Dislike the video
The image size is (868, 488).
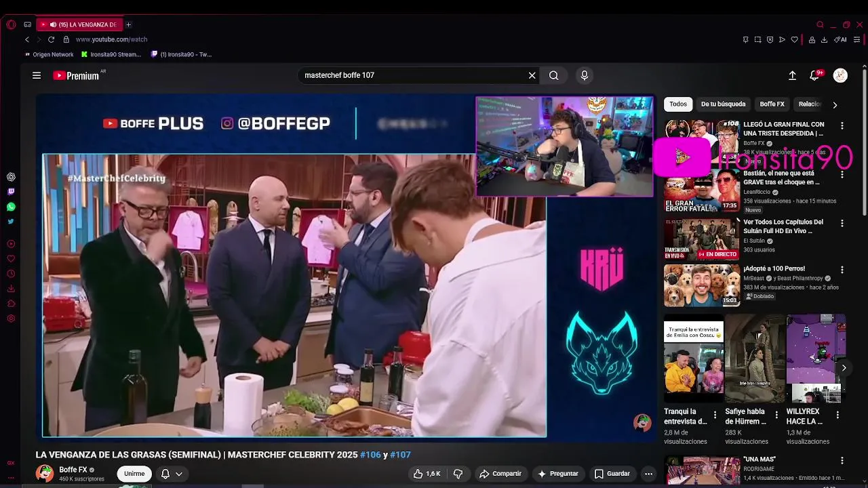pyautogui.click(x=458, y=474)
